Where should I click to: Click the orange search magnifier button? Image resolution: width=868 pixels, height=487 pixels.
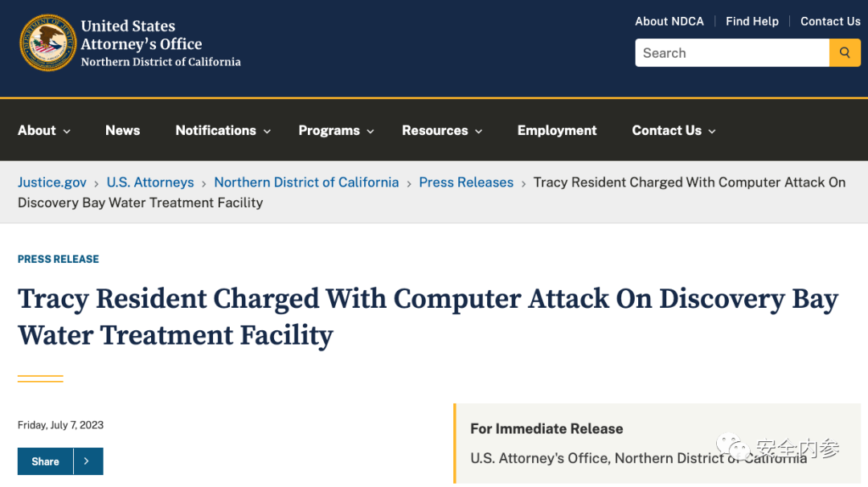[x=845, y=52]
